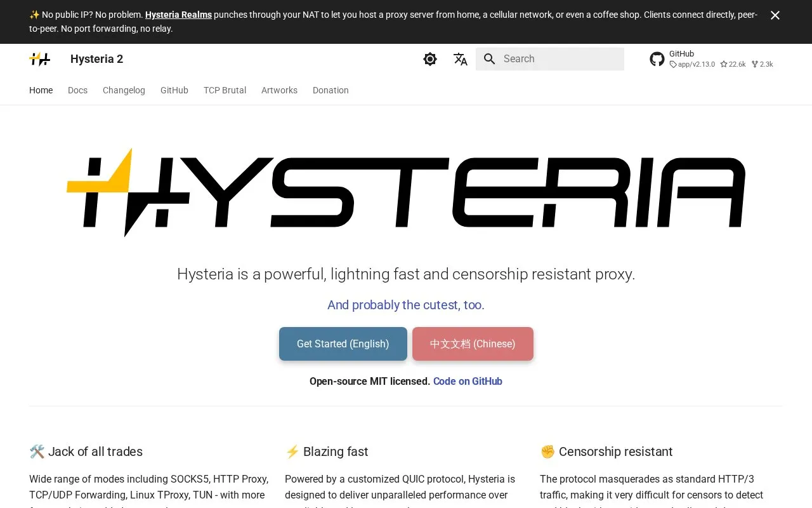The height and width of the screenshot is (508, 812).
Task: Open the Docs tab
Action: [x=77, y=90]
